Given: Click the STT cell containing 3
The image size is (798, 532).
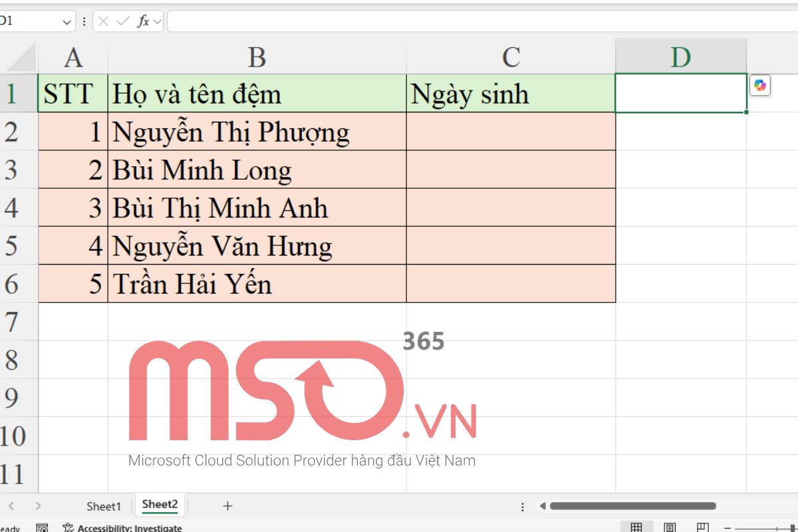Looking at the screenshot, I should pos(73,207).
